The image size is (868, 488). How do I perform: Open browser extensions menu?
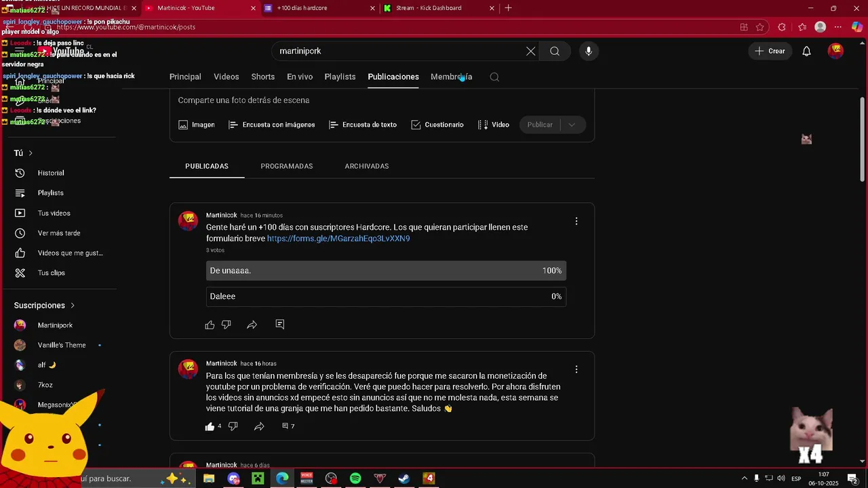(x=782, y=27)
